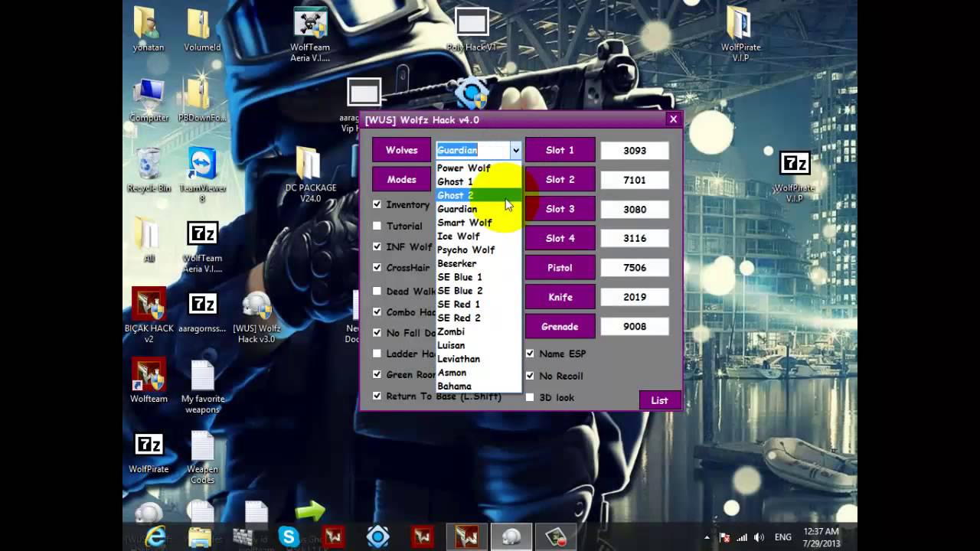The height and width of the screenshot is (551, 980).
Task: Enable the Ladder Hack checkbox
Action: click(x=377, y=354)
